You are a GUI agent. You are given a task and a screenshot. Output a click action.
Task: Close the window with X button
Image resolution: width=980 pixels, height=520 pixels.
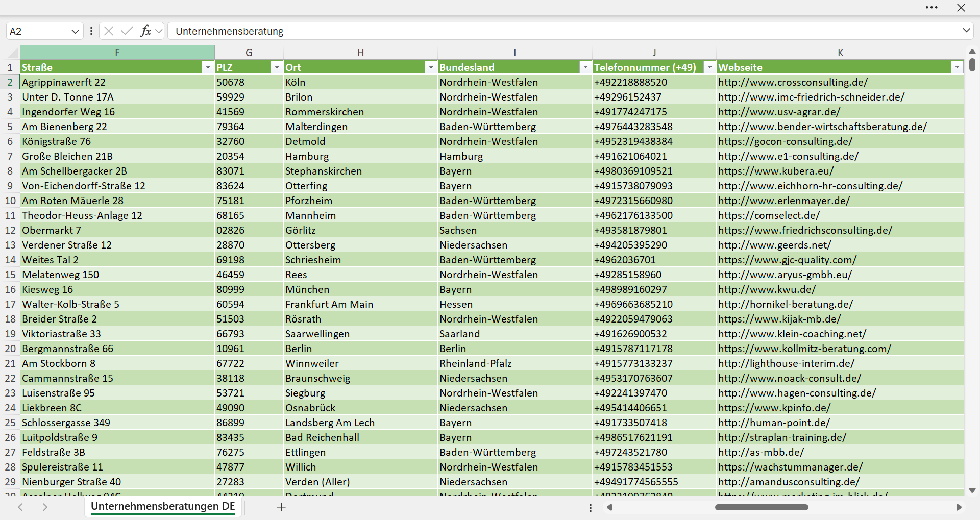[x=961, y=8]
